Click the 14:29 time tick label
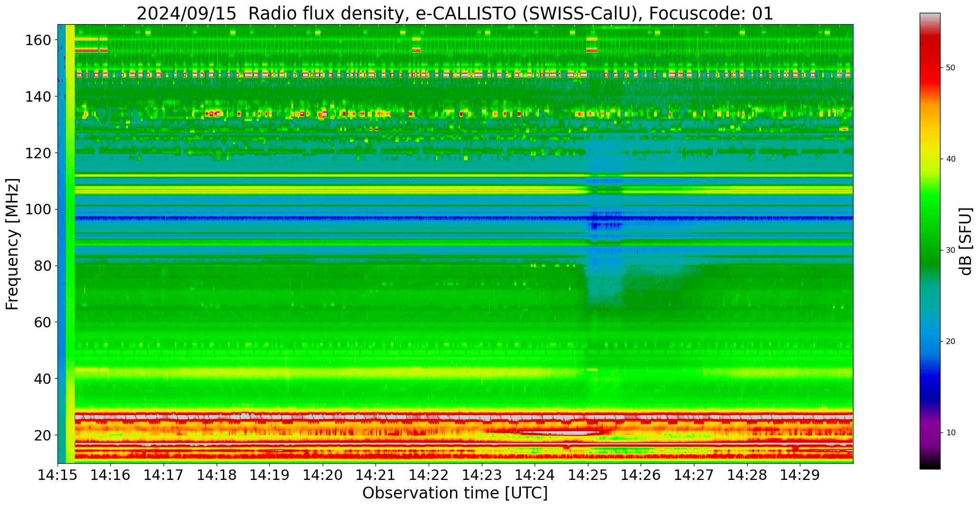 point(800,475)
